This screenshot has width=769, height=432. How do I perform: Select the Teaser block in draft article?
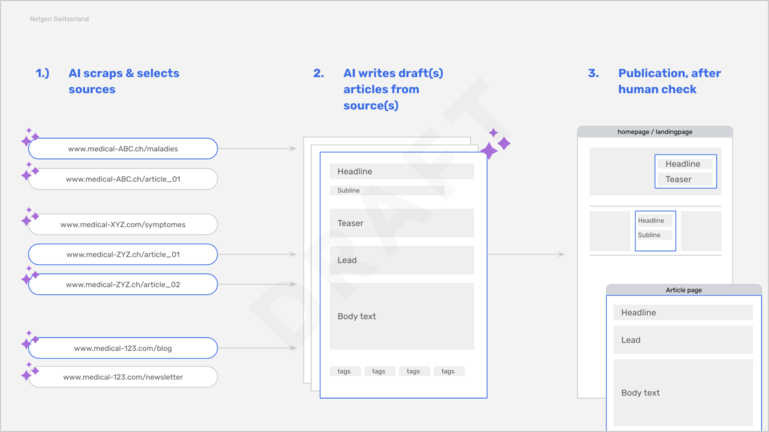pos(402,223)
